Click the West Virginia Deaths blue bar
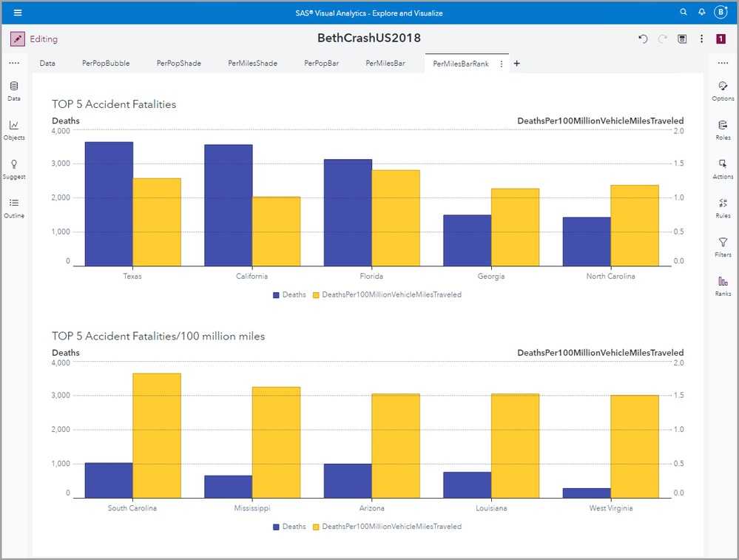The height and width of the screenshot is (560, 739). coord(587,493)
